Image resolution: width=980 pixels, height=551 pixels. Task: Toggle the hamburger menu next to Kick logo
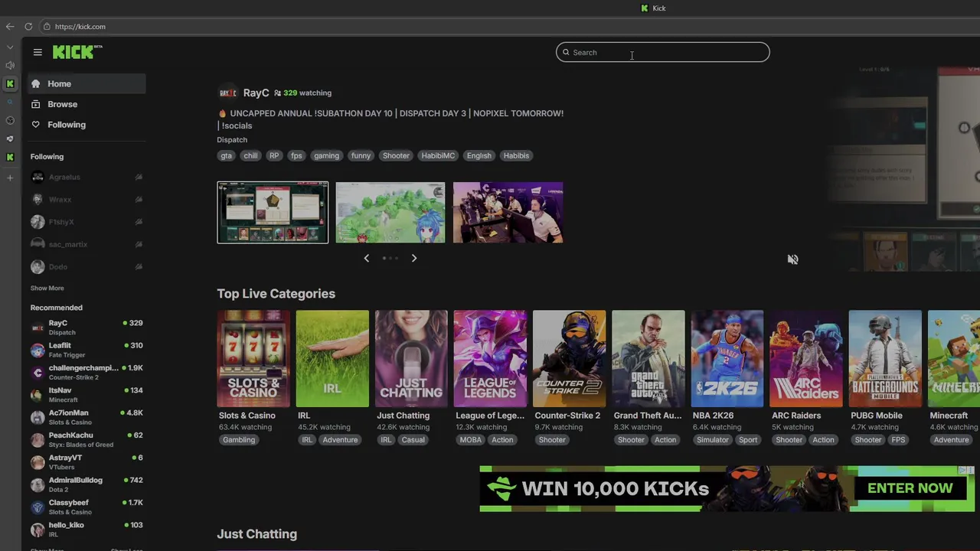tap(38, 52)
